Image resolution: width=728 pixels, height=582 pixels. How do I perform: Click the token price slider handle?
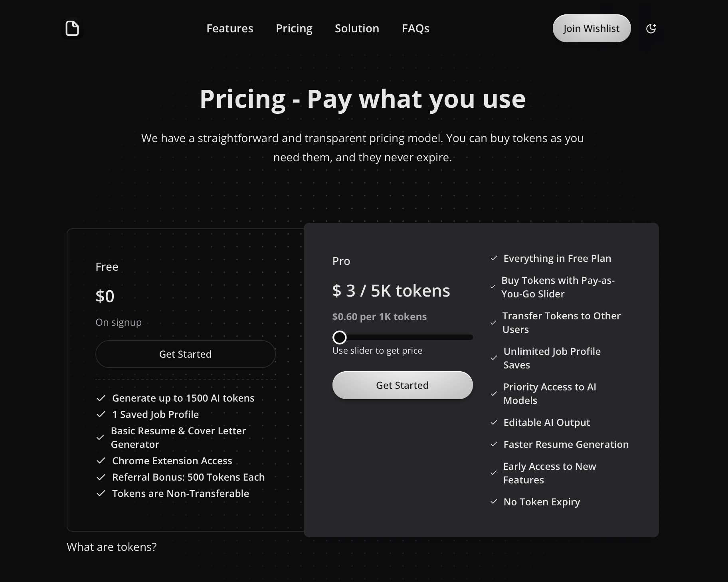(x=340, y=337)
